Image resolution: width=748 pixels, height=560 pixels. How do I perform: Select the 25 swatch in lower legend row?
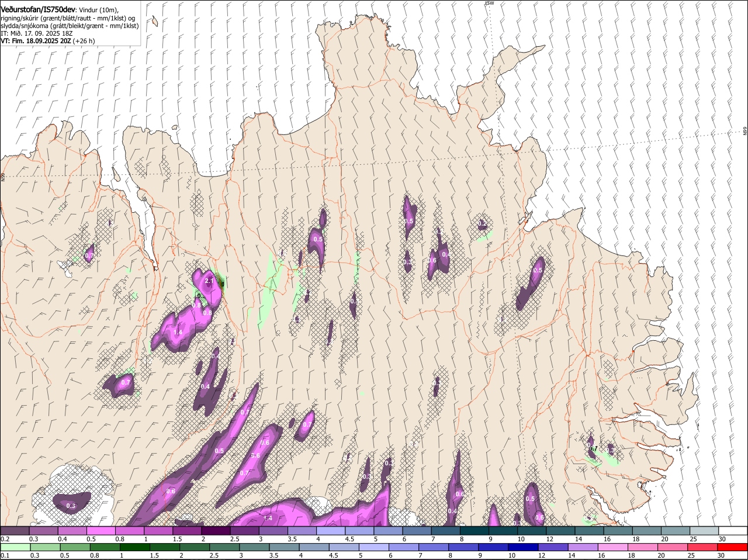(x=702, y=547)
